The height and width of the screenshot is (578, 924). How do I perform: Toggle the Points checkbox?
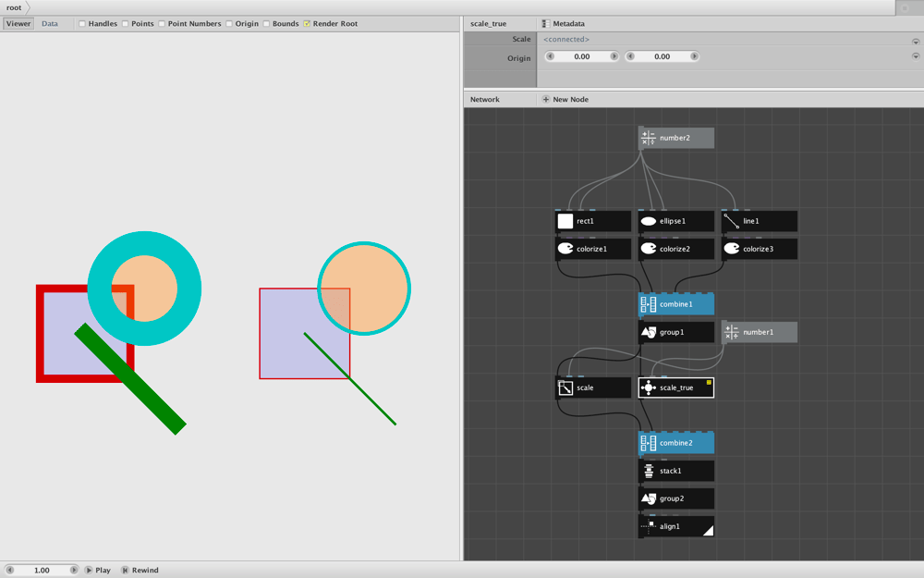click(x=125, y=24)
